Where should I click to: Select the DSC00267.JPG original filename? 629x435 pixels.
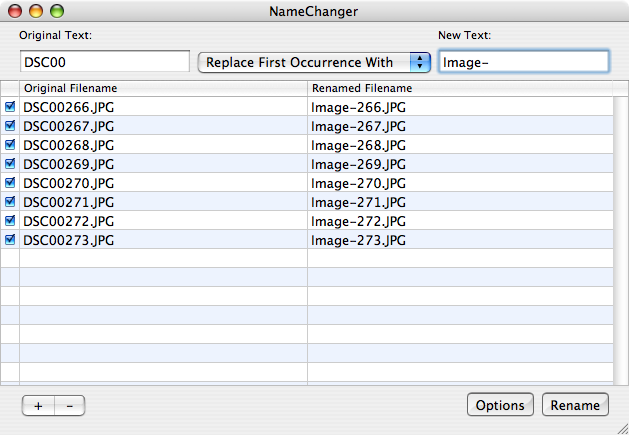click(69, 126)
